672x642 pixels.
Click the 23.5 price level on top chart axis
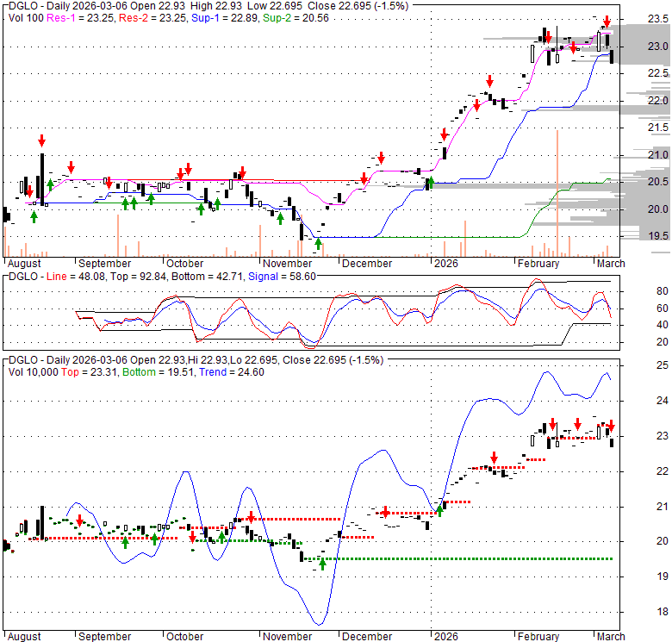[x=656, y=21]
